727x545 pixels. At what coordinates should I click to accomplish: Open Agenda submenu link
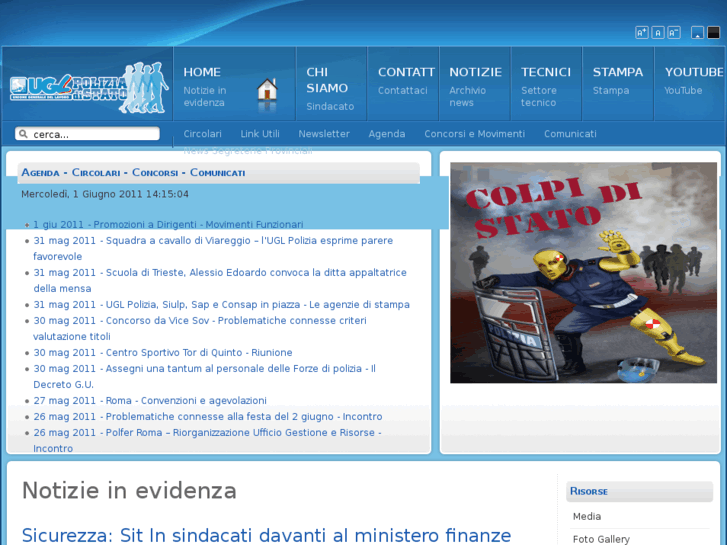[387, 134]
